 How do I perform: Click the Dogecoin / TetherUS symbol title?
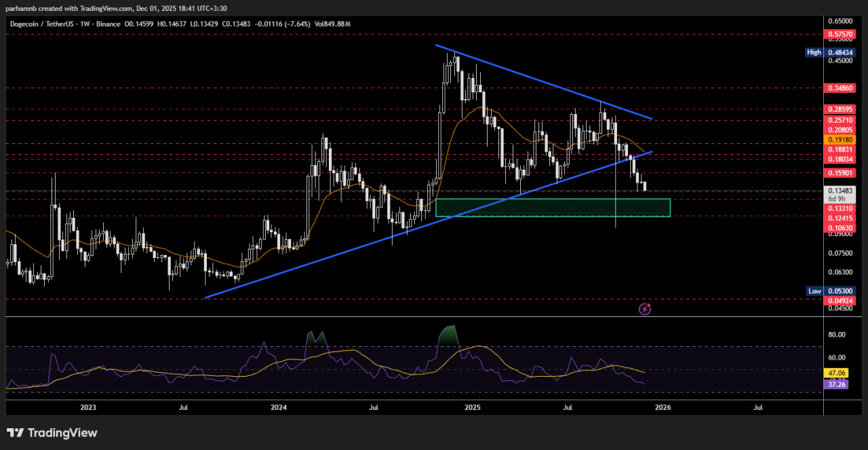point(43,24)
